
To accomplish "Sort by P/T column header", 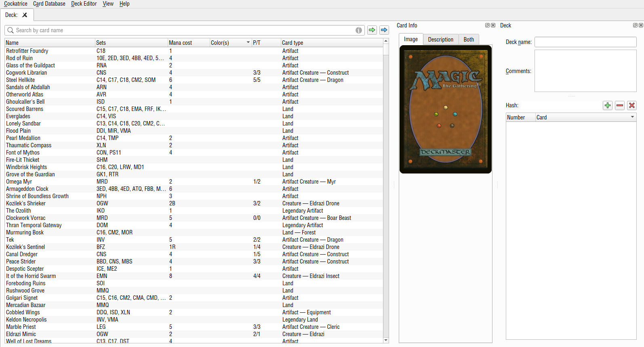I will 266,43.
